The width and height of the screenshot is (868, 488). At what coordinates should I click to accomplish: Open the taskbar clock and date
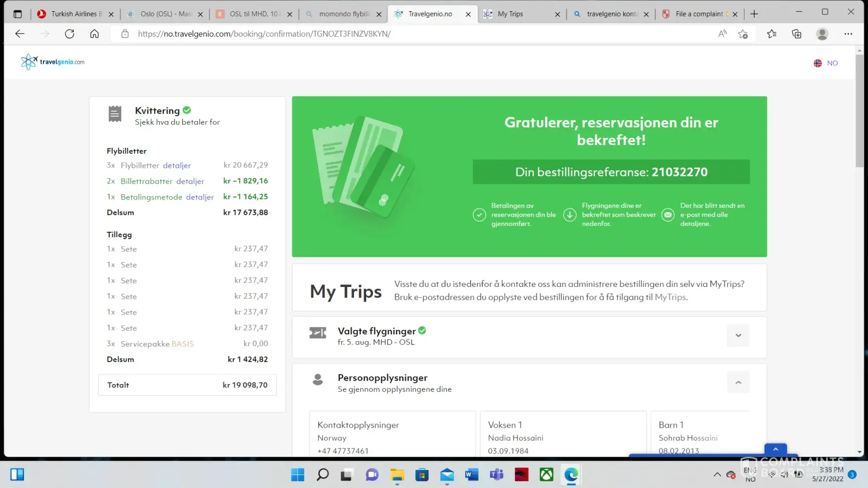pos(827,474)
